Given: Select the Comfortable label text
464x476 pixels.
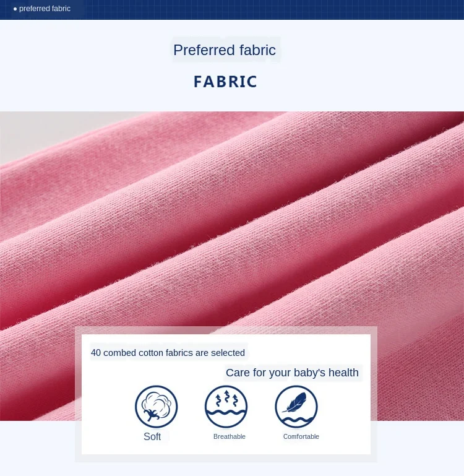Looking at the screenshot, I should pos(301,436).
